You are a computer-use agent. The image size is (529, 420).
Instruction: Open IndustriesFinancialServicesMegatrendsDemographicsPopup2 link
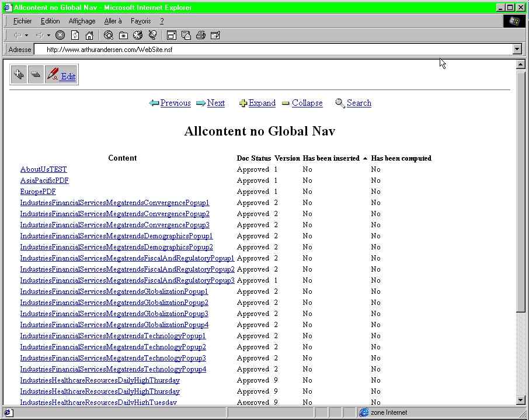coord(117,247)
